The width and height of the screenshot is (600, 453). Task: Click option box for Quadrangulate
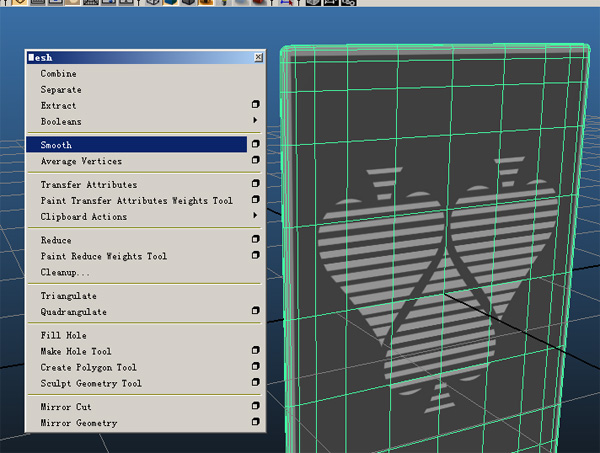tap(256, 312)
